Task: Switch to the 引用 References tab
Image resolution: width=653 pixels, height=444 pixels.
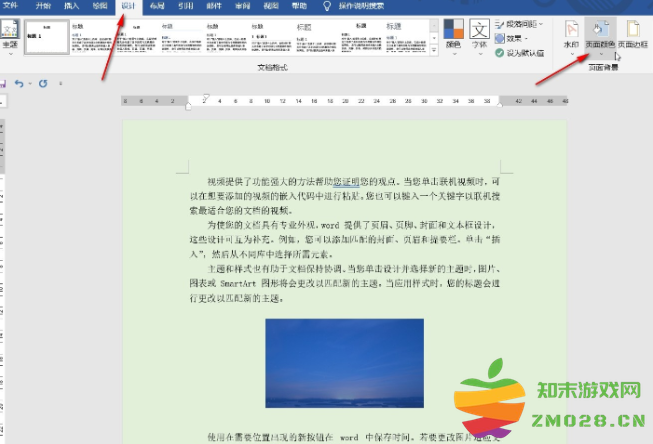Action: click(x=185, y=6)
